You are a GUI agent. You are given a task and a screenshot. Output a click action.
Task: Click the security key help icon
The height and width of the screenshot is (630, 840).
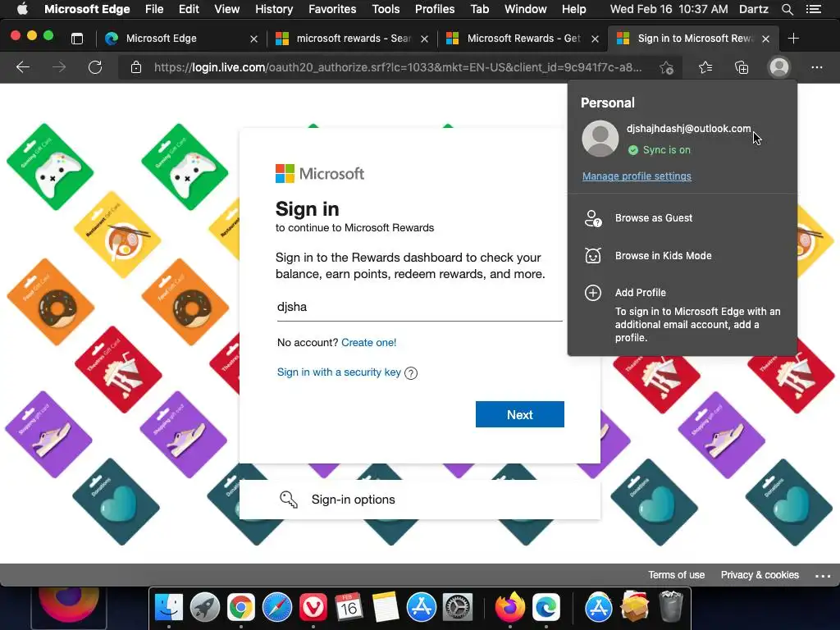(x=411, y=373)
